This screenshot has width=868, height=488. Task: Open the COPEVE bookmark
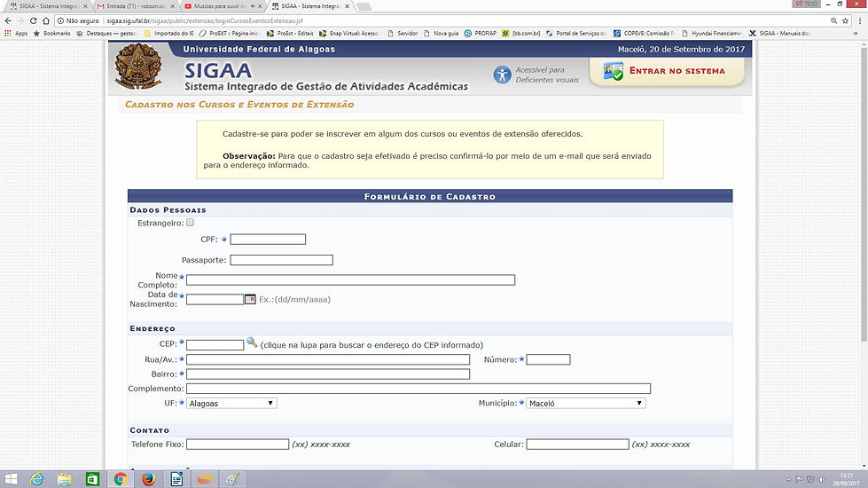tap(645, 33)
